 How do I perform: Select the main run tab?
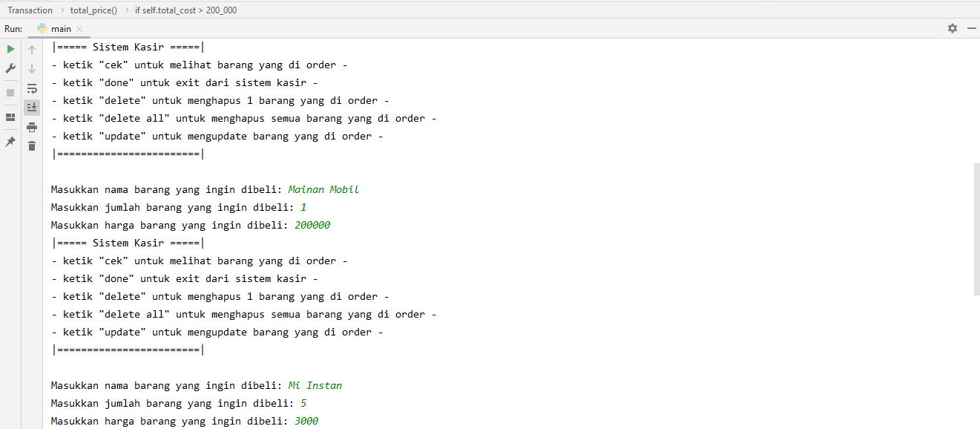61,28
